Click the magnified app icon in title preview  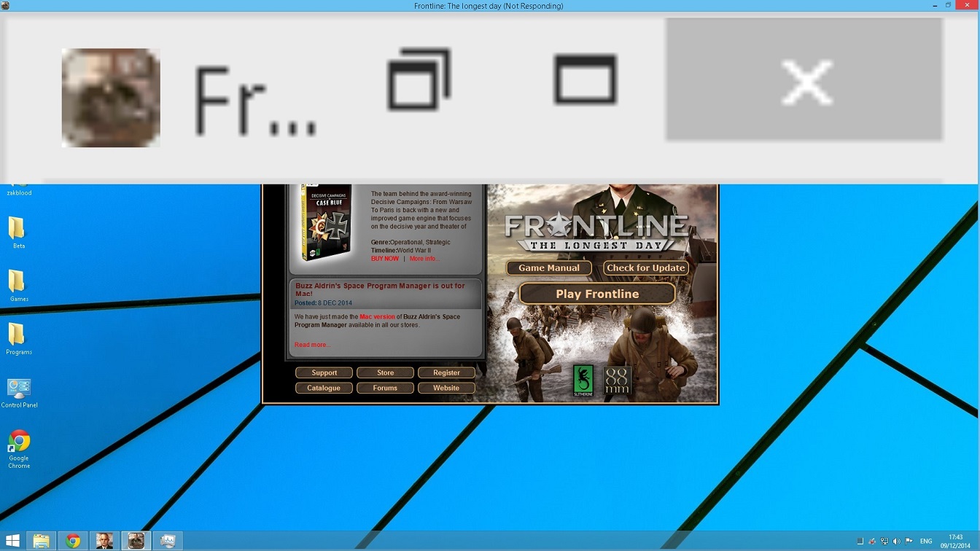tap(111, 98)
